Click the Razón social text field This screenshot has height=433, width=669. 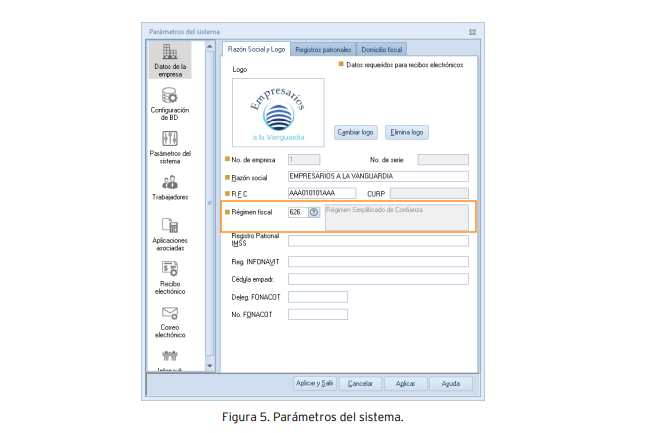click(x=377, y=176)
